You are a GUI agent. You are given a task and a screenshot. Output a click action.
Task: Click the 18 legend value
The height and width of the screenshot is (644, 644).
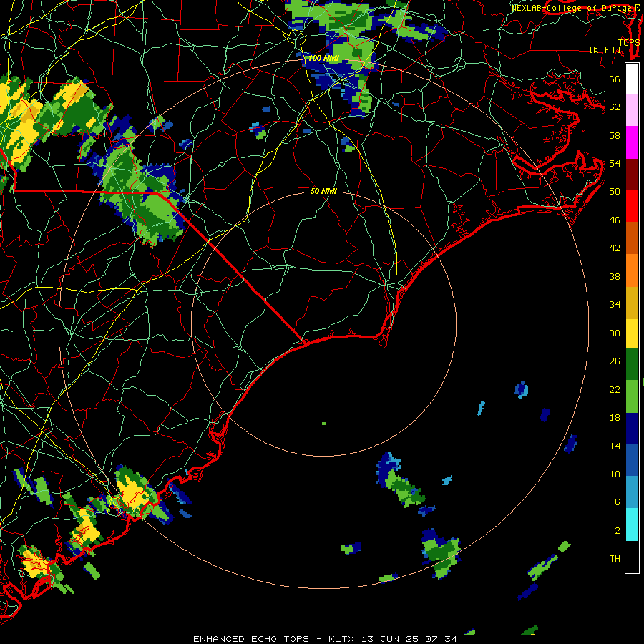(x=615, y=418)
